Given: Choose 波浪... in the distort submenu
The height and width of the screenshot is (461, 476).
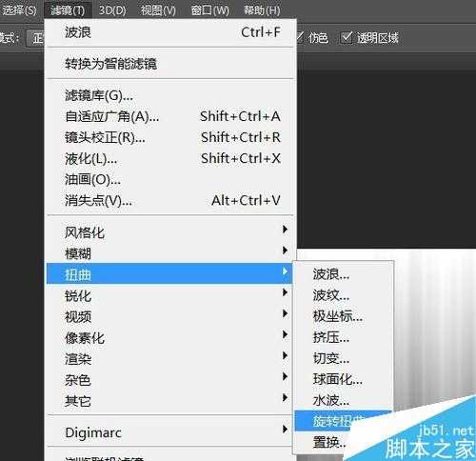Looking at the screenshot, I should click(x=344, y=273).
